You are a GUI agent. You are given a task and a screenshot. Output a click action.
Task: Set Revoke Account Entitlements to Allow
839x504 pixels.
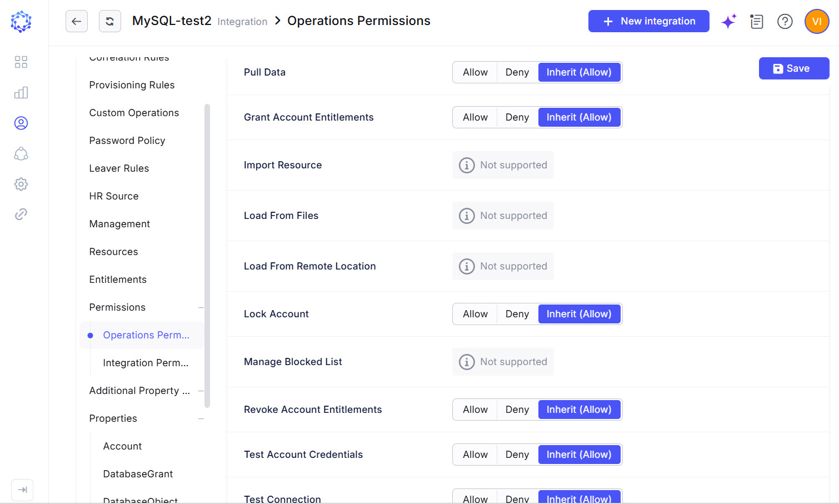(475, 410)
